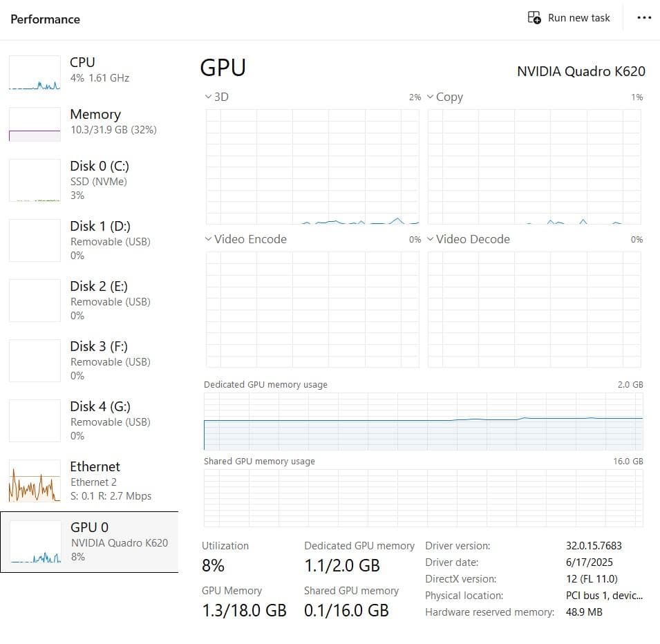
Task: Collapse the Copy engine graph
Action: point(430,97)
